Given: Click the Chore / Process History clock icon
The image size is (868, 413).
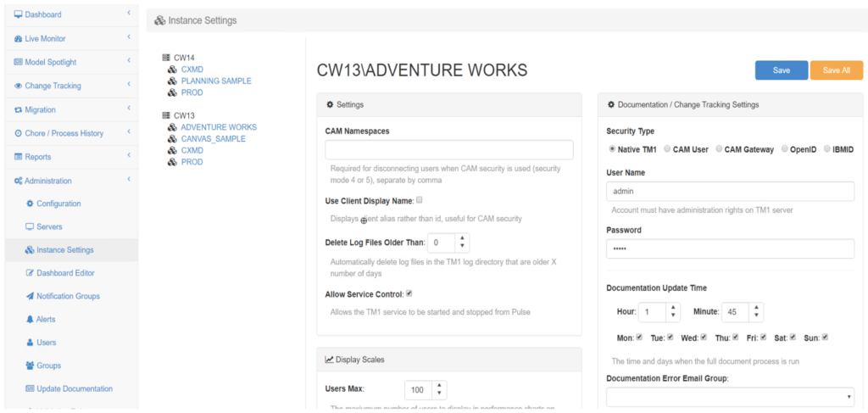Looking at the screenshot, I should click(19, 133).
